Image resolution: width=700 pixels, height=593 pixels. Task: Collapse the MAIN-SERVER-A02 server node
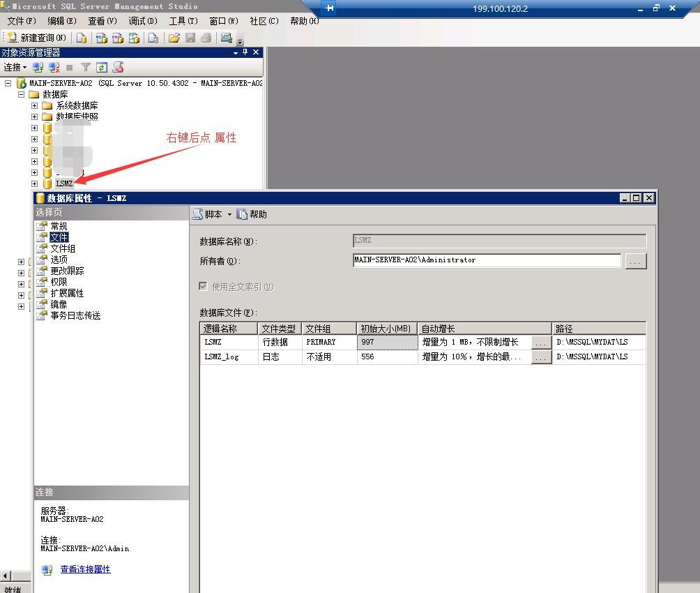(x=8, y=83)
